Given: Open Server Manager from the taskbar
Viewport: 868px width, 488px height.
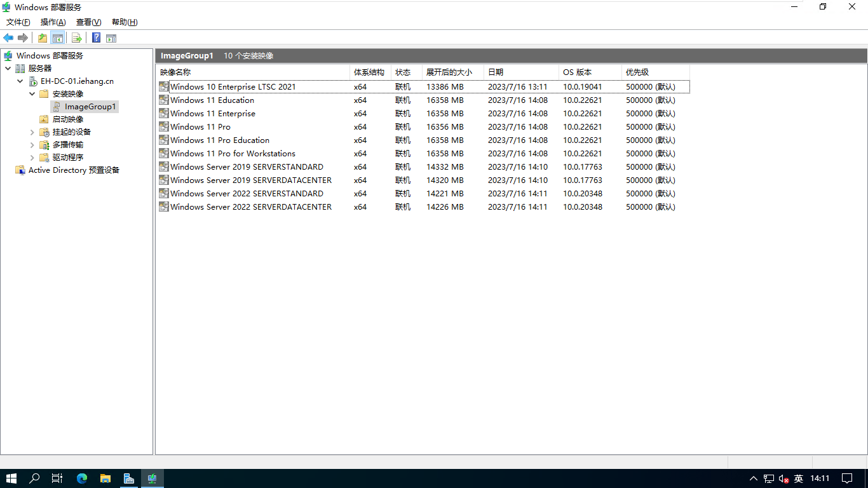Looking at the screenshot, I should pyautogui.click(x=128, y=478).
